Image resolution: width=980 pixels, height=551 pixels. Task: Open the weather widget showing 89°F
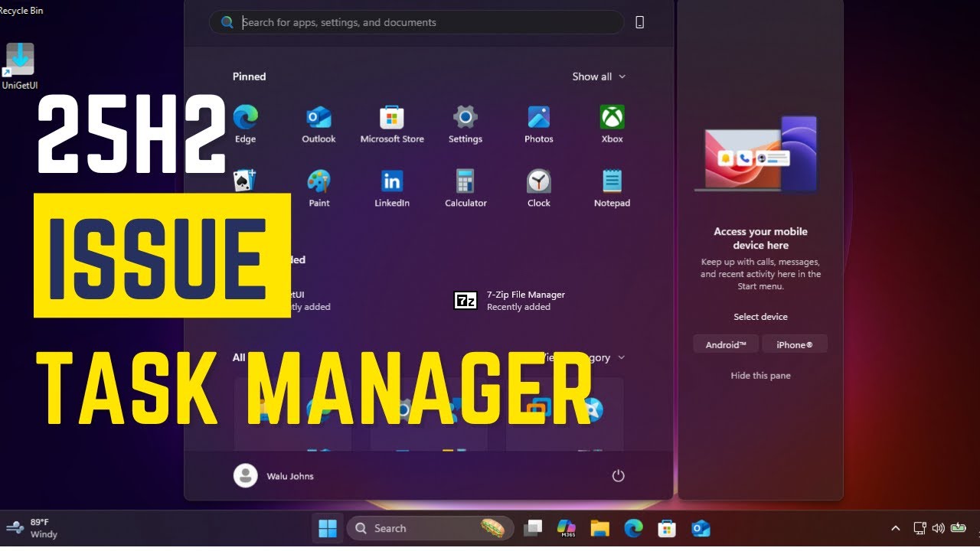click(x=32, y=528)
